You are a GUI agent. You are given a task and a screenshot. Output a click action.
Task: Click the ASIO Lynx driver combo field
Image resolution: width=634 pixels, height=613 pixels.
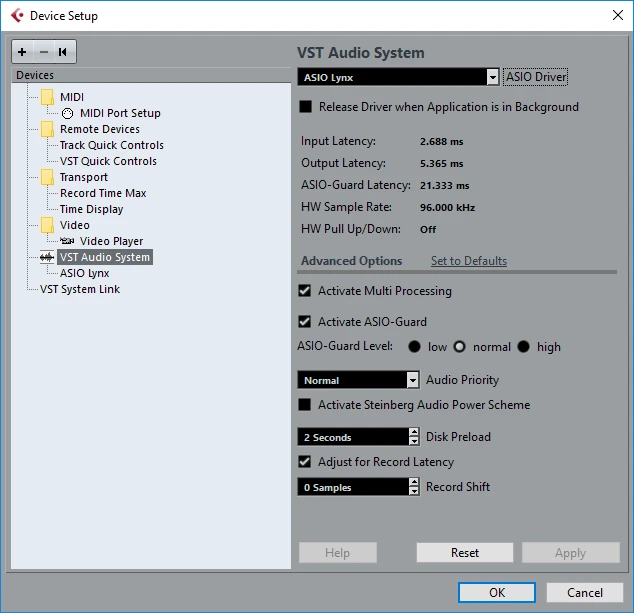click(x=392, y=77)
